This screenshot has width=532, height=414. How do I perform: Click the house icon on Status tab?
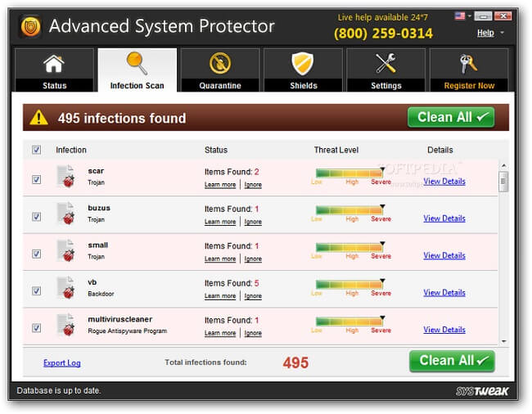click(54, 64)
